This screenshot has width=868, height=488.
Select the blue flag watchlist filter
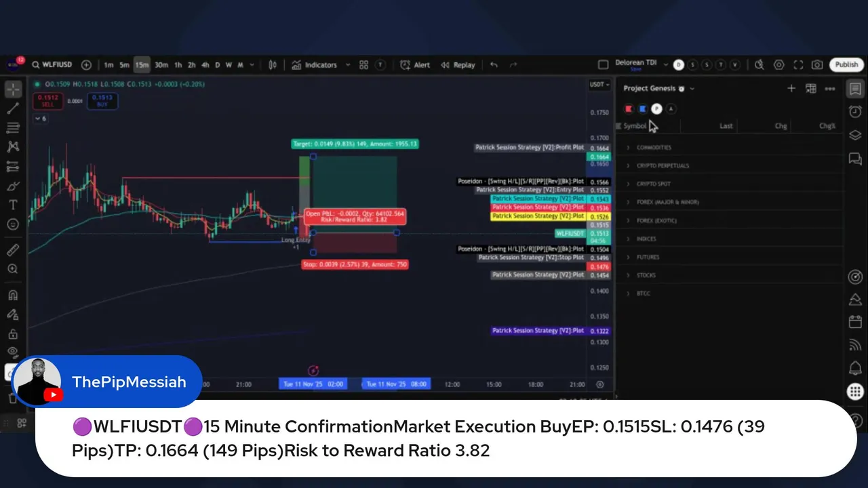tap(643, 109)
